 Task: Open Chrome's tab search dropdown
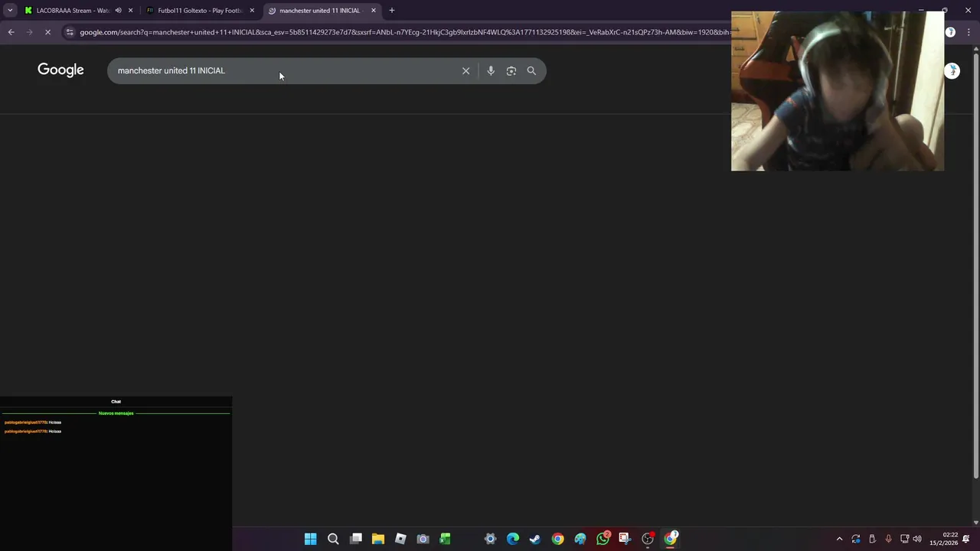(x=10, y=11)
